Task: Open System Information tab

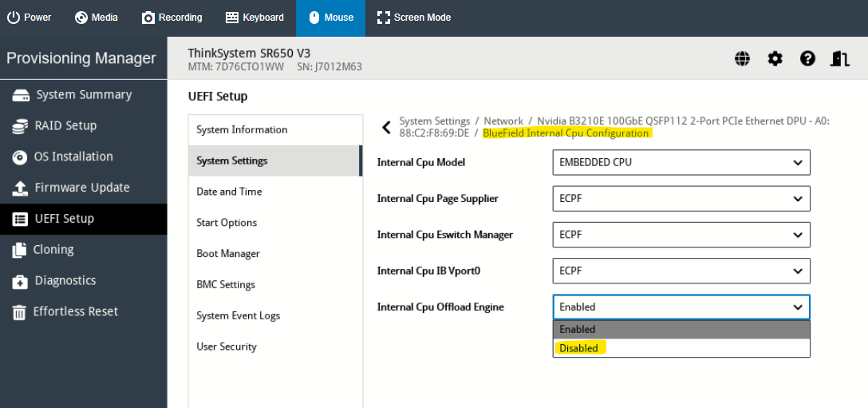Action: tap(275, 129)
